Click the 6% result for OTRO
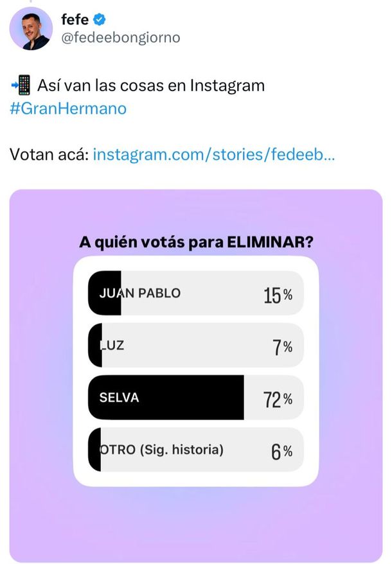 pos(281,452)
